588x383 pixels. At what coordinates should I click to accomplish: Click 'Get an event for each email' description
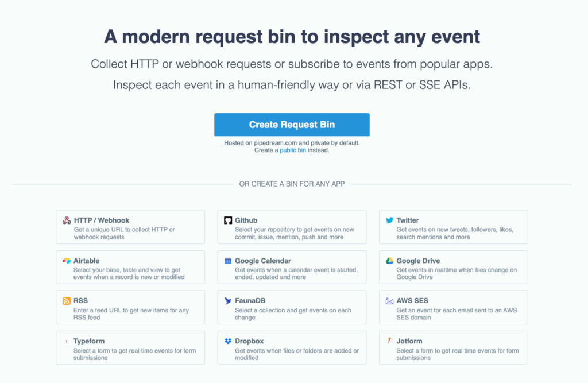457,314
